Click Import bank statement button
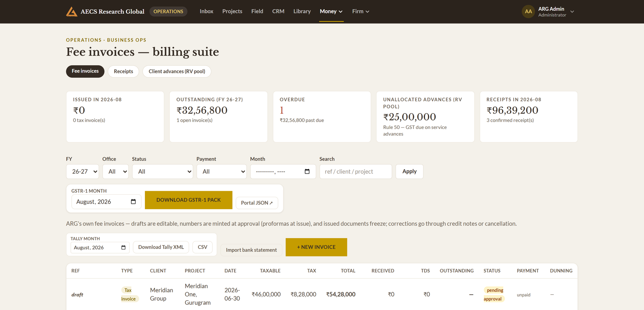The width and height of the screenshot is (644, 310). pyautogui.click(x=251, y=250)
